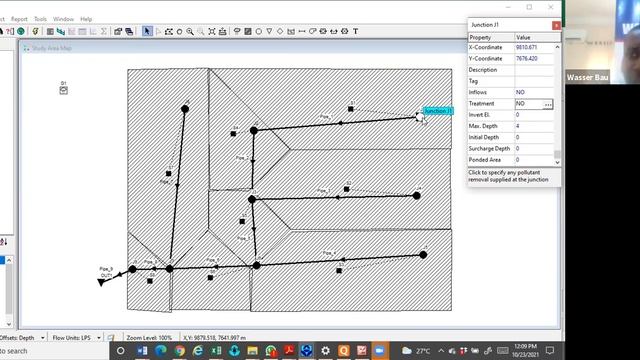Click the simulation run status icon

pos(111,338)
